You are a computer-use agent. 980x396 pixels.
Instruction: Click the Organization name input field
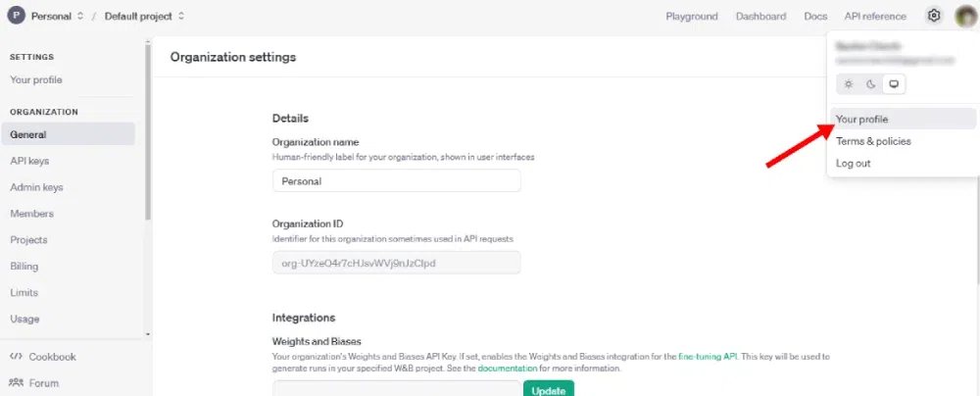(x=396, y=181)
